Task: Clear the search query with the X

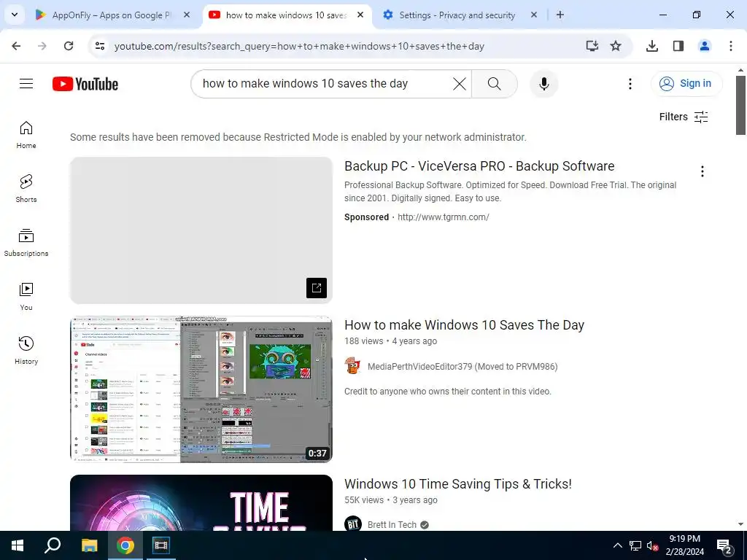Action: click(x=460, y=84)
